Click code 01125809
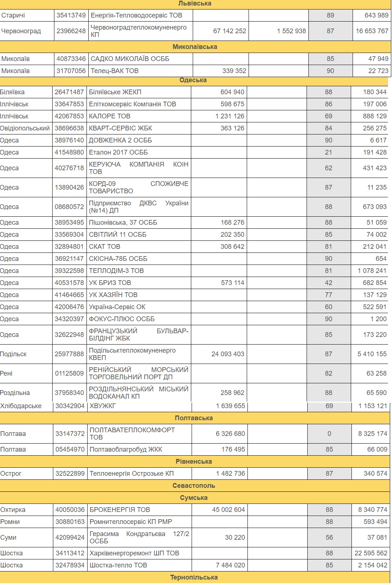The image size is (392, 585). (x=69, y=373)
